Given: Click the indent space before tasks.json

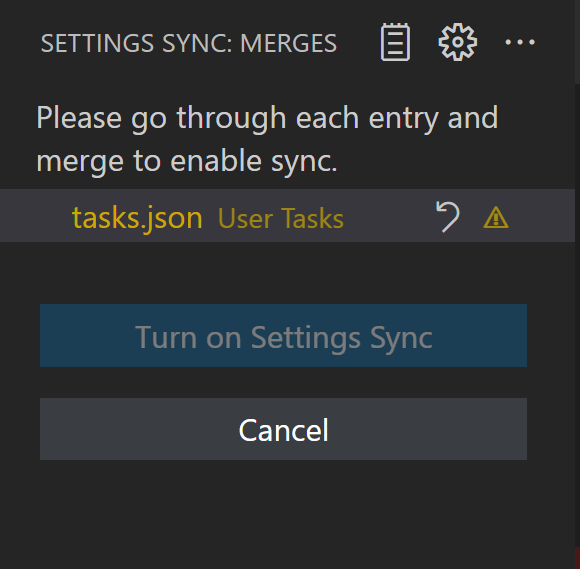Looking at the screenshot, I should pos(36,216).
